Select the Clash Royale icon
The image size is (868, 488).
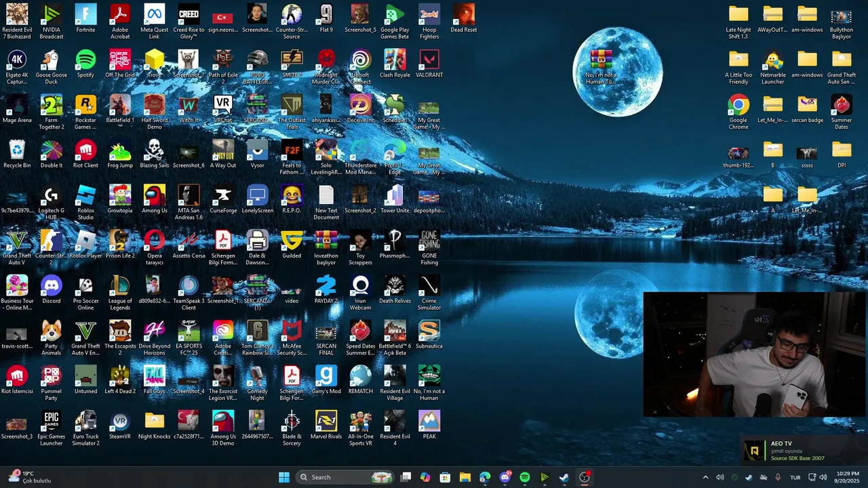tap(395, 64)
